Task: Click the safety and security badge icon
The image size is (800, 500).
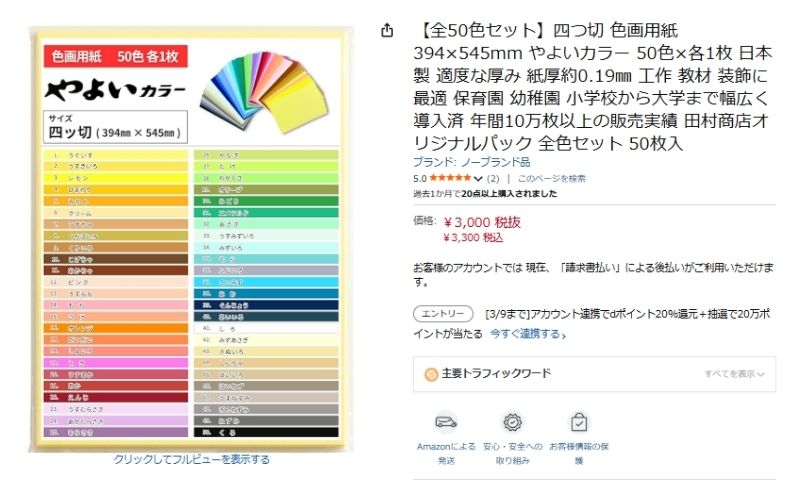Action: (512, 422)
